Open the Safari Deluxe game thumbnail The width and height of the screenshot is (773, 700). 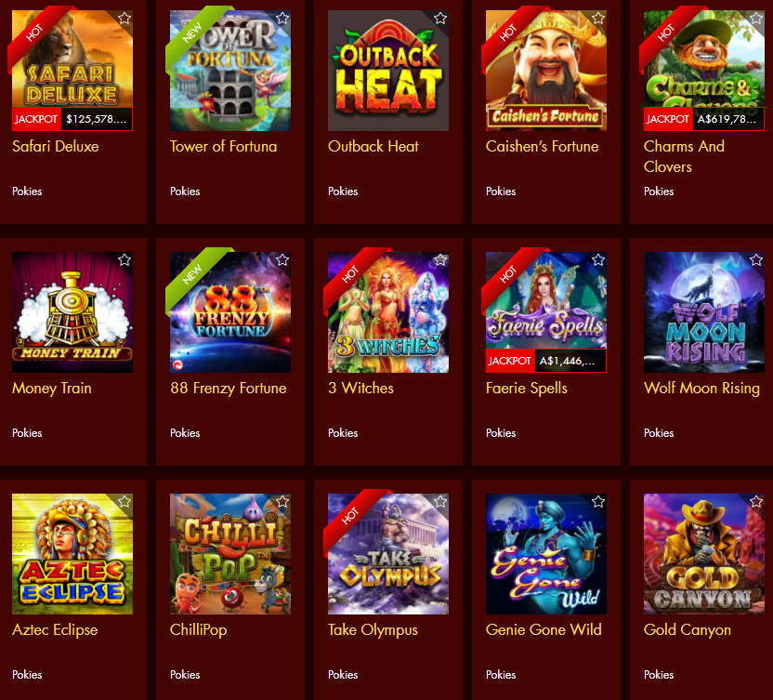click(x=72, y=71)
